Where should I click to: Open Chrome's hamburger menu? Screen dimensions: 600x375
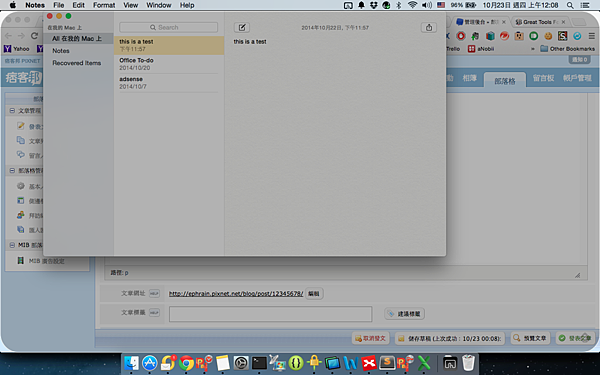click(x=592, y=36)
